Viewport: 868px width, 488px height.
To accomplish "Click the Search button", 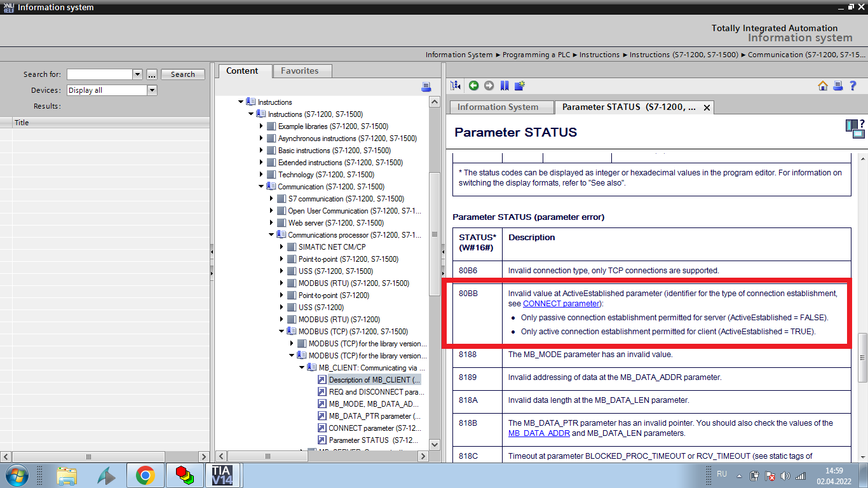I will [182, 74].
